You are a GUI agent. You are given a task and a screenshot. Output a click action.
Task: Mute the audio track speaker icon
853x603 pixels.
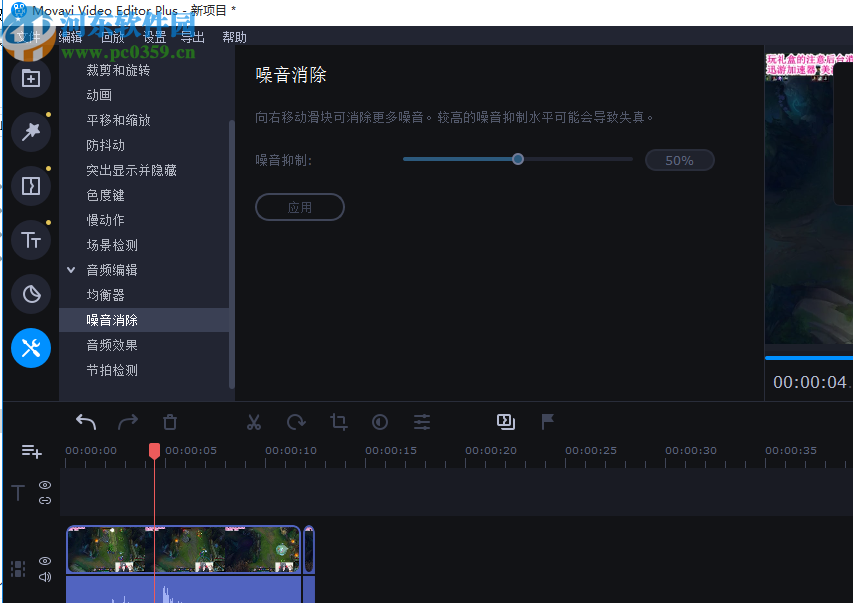(44, 577)
